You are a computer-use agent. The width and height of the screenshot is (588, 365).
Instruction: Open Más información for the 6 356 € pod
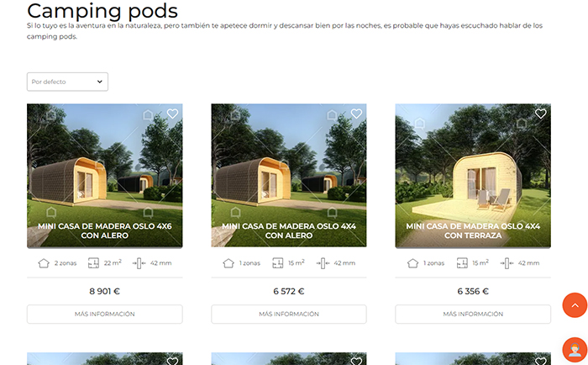(x=473, y=314)
